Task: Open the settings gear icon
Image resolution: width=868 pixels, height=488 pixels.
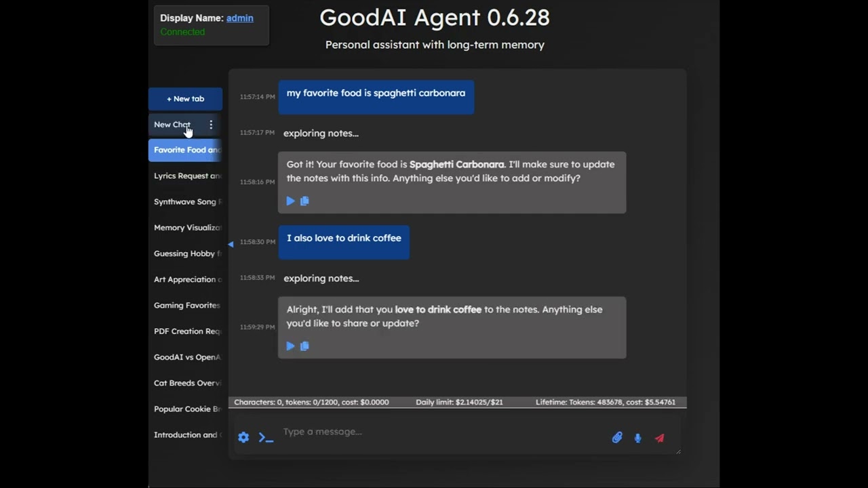Action: 243,438
